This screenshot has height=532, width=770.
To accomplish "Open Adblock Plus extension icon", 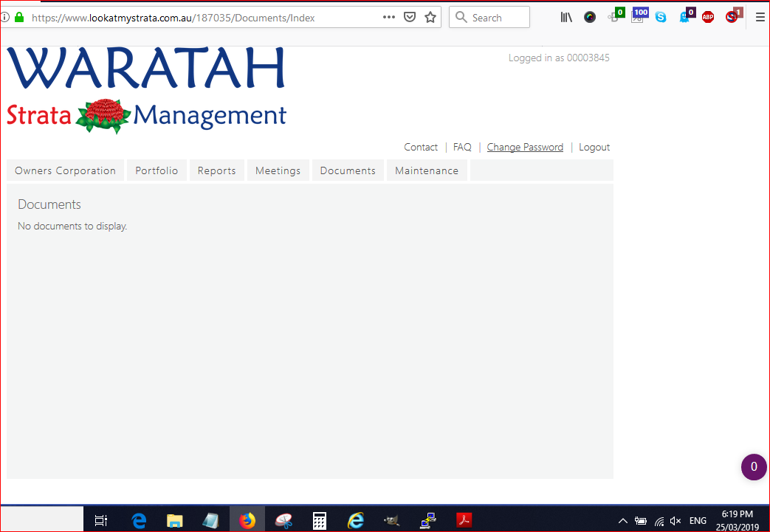I will point(708,17).
